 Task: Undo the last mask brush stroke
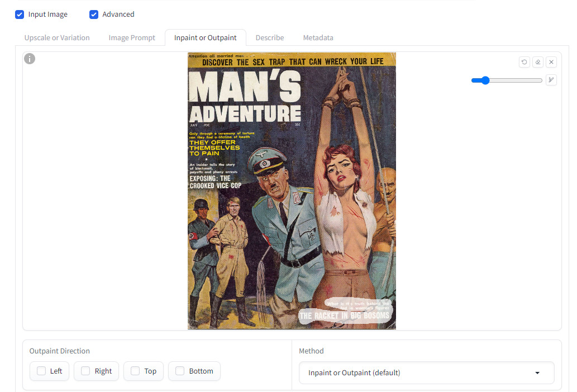point(524,62)
